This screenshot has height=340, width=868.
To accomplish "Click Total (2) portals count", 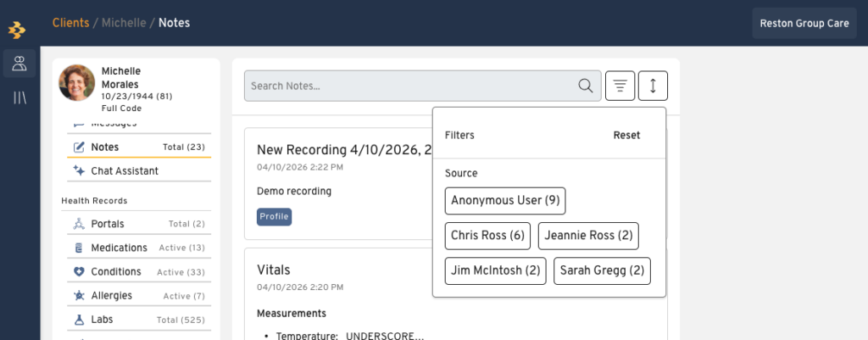I will tap(186, 225).
